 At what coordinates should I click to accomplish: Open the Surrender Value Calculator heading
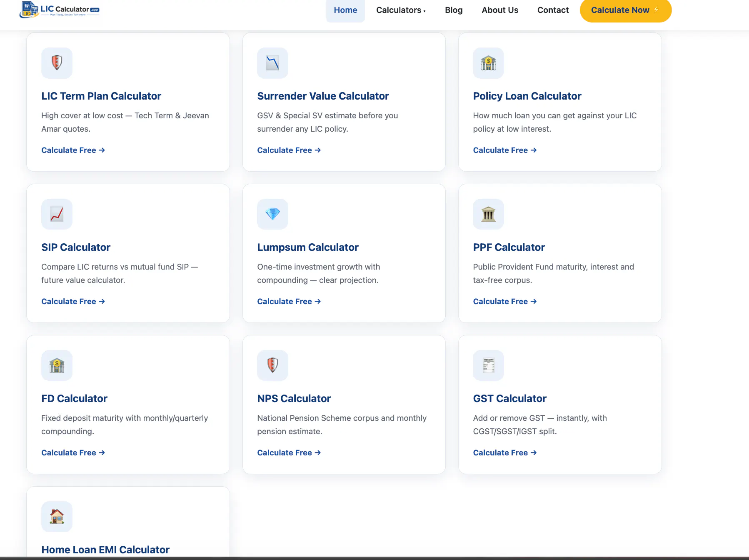[x=323, y=96]
